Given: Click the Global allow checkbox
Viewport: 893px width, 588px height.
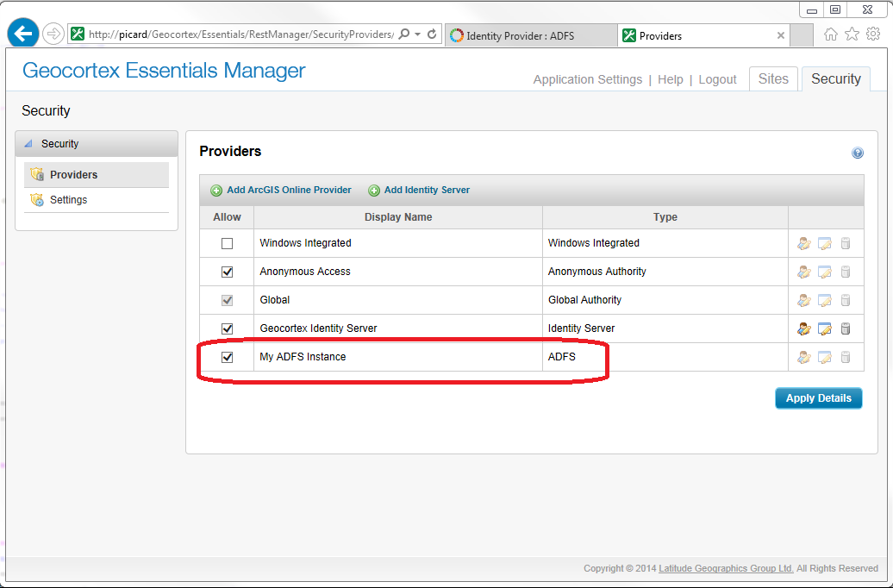Looking at the screenshot, I should [228, 300].
